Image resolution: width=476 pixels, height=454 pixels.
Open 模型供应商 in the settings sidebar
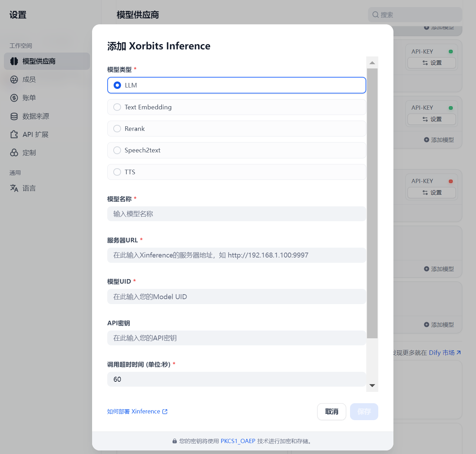(47, 61)
